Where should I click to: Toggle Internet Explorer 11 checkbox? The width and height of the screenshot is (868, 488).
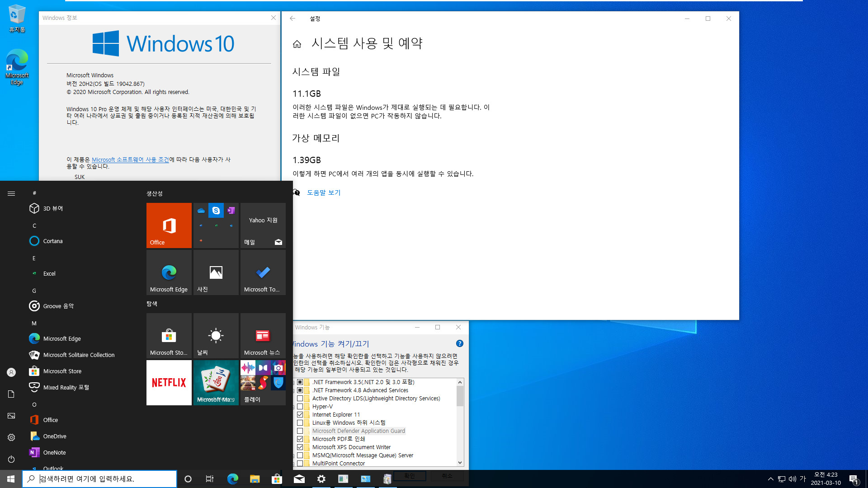click(300, 414)
